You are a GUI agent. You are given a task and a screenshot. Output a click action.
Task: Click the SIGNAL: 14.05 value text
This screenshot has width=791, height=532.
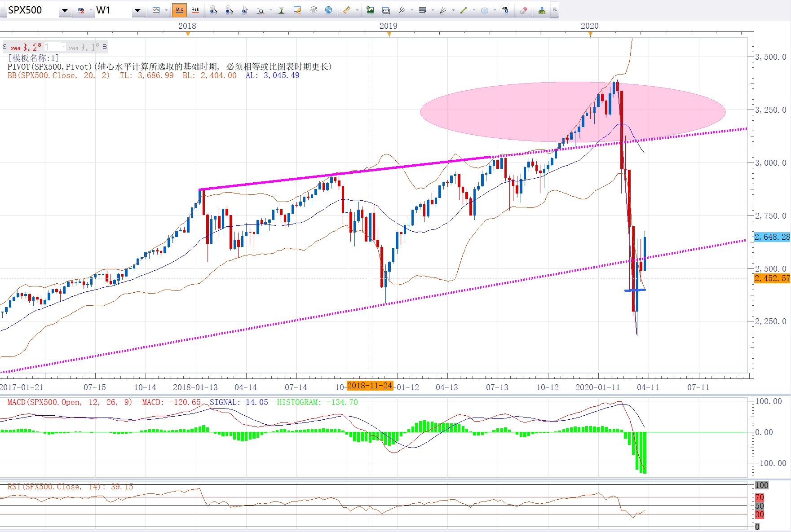click(x=239, y=402)
